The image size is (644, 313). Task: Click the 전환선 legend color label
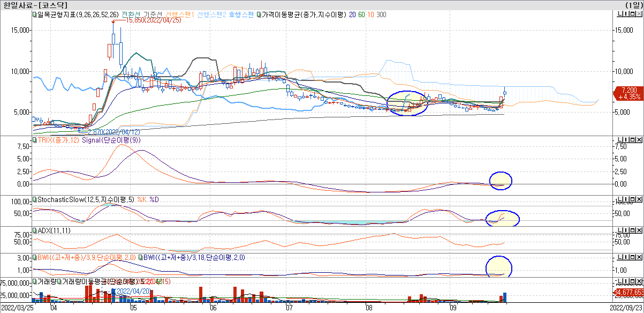tap(132, 15)
